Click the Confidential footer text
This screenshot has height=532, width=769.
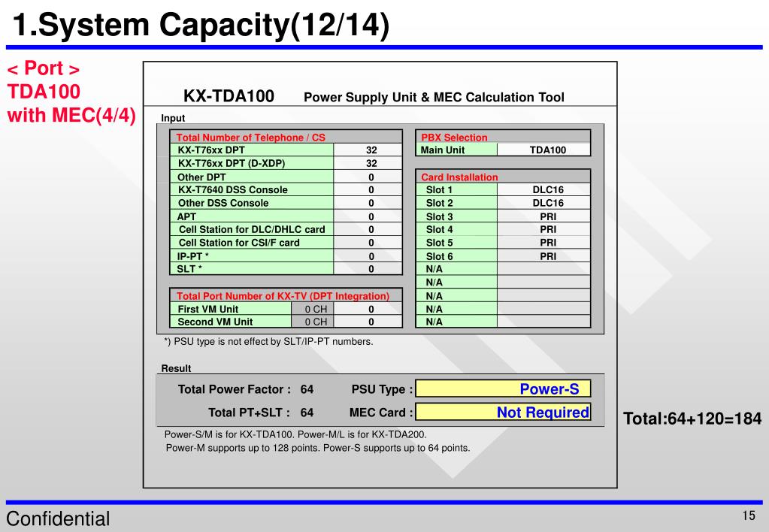click(58, 518)
